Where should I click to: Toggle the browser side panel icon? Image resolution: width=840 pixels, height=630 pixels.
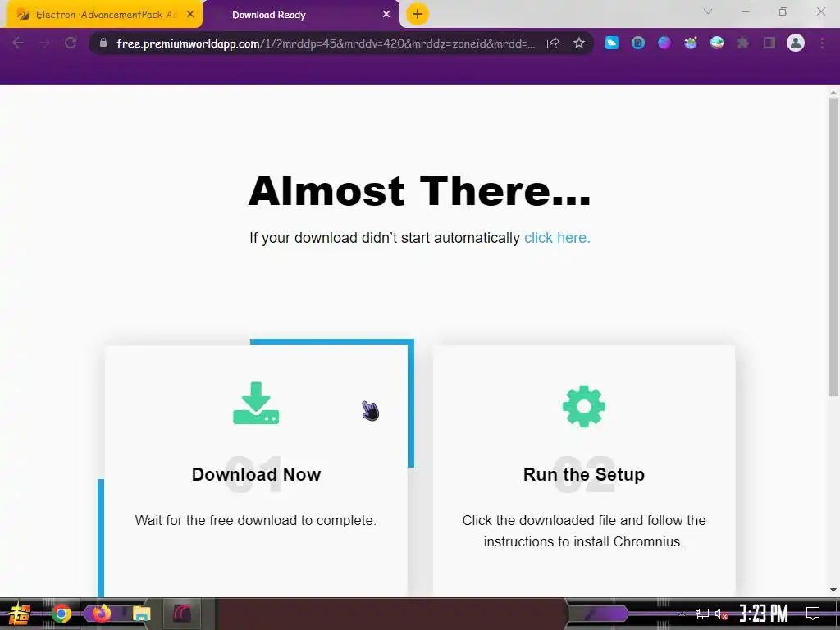click(769, 43)
